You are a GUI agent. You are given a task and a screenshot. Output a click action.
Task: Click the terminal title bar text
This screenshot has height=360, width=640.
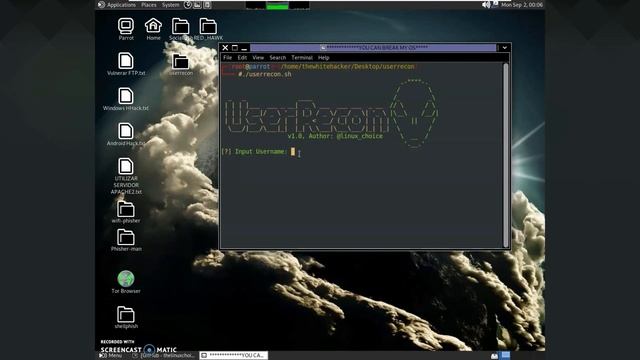pos(377,48)
